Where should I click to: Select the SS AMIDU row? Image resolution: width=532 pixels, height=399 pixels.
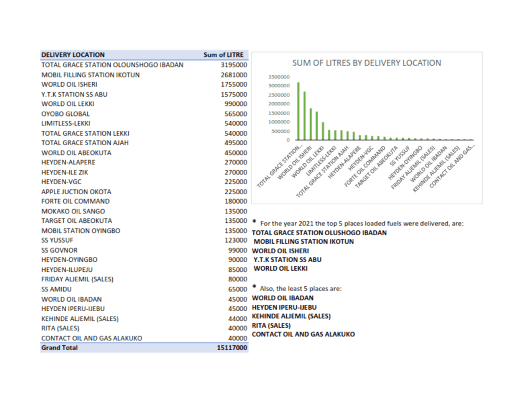(144, 289)
